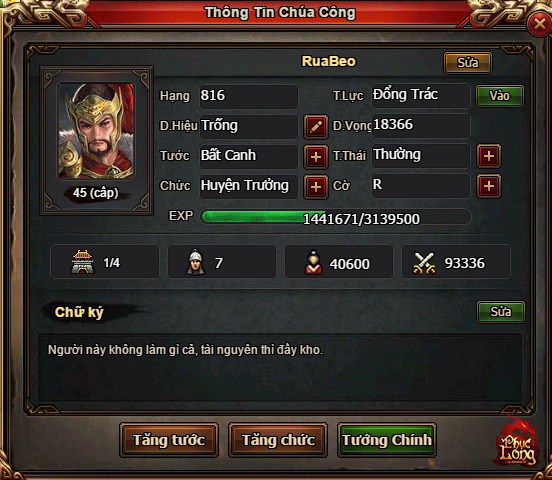Click the population icon showing 40600
This screenshot has height=480, width=552.
313,262
